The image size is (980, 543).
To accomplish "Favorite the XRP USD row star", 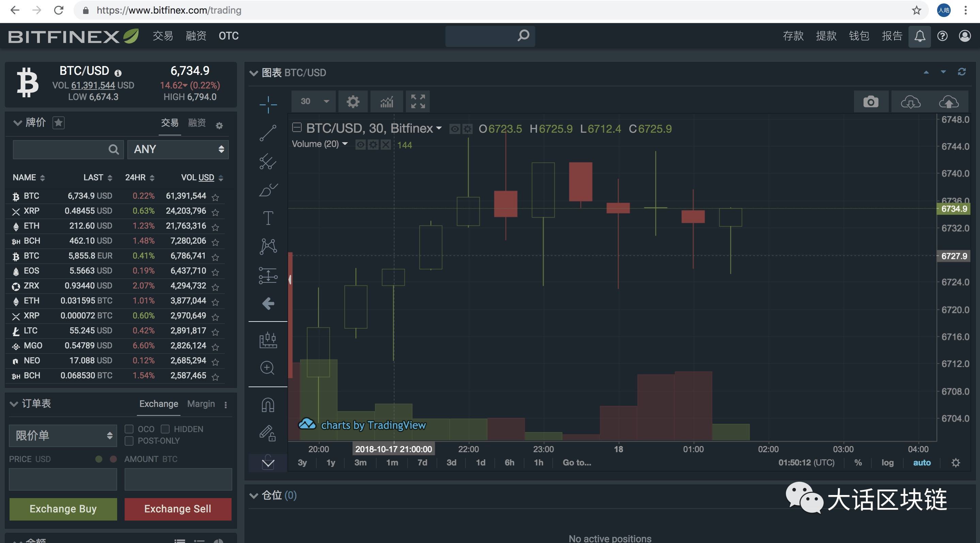I will click(215, 212).
